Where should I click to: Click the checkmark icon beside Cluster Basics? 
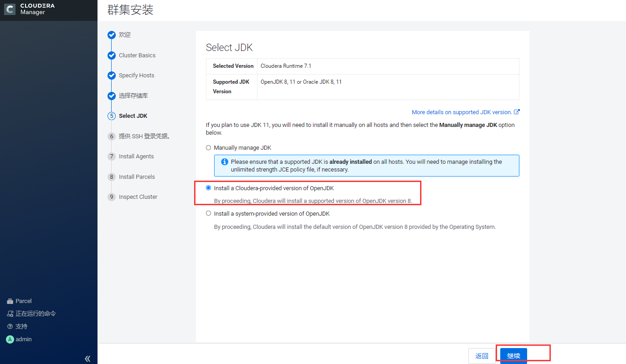pos(112,56)
